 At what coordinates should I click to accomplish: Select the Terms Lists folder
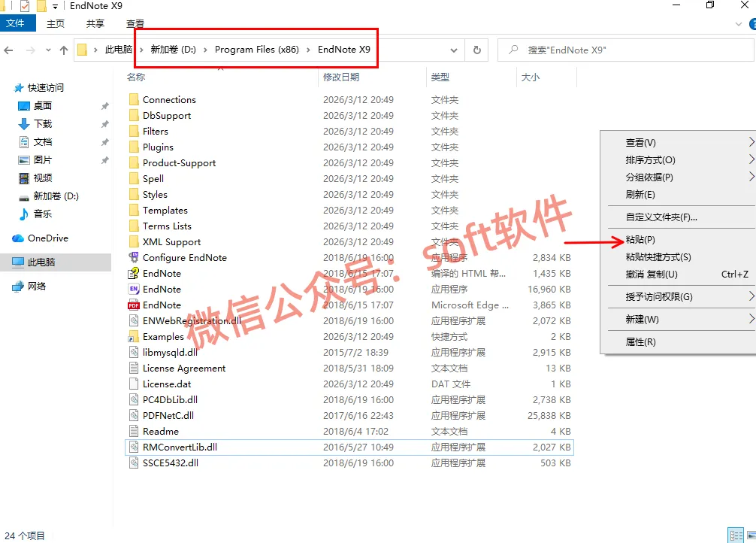click(x=167, y=226)
